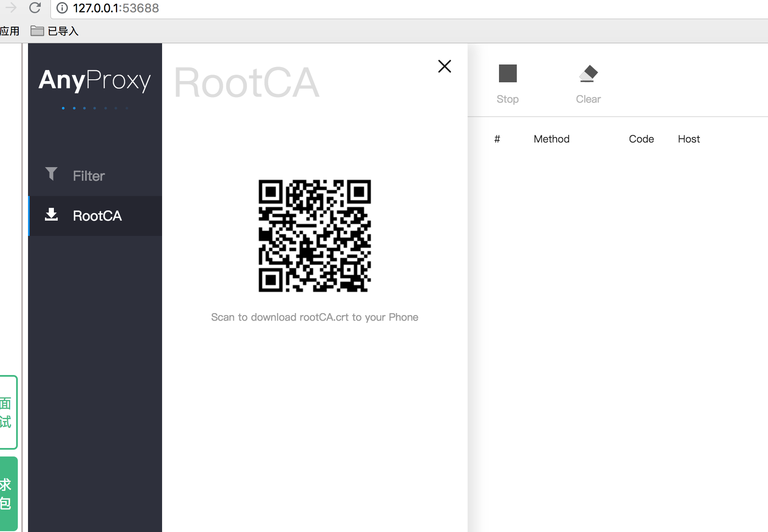
Task: Open the 已导入 bookmarks folder icon
Action: [37, 30]
